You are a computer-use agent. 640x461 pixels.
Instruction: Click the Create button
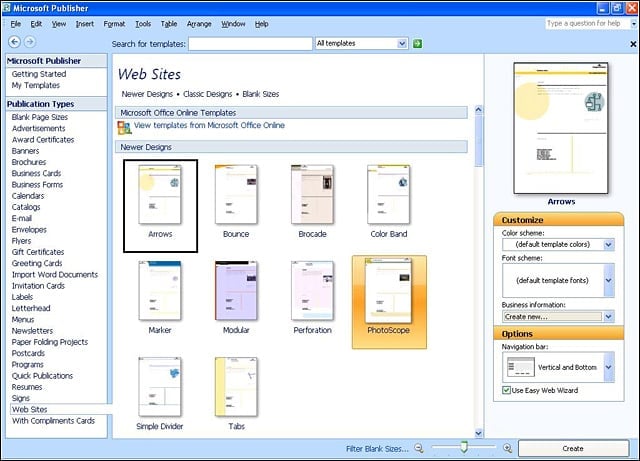click(x=573, y=448)
